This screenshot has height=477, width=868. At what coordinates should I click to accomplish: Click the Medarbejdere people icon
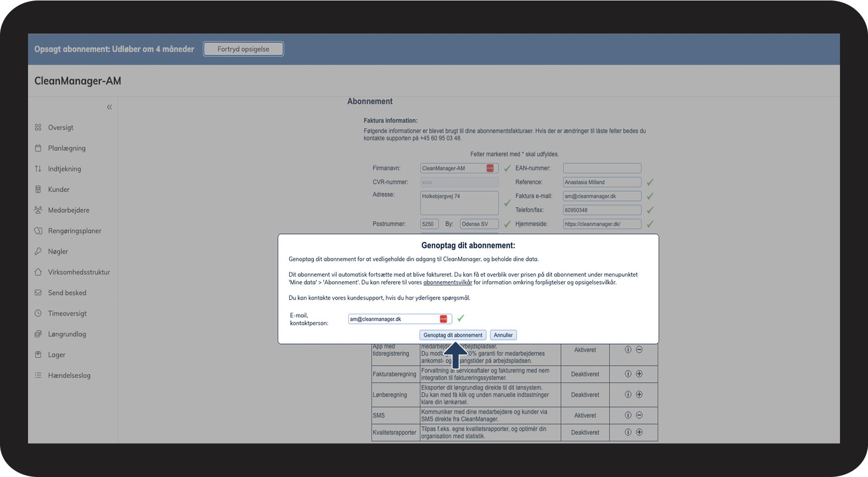click(x=38, y=210)
